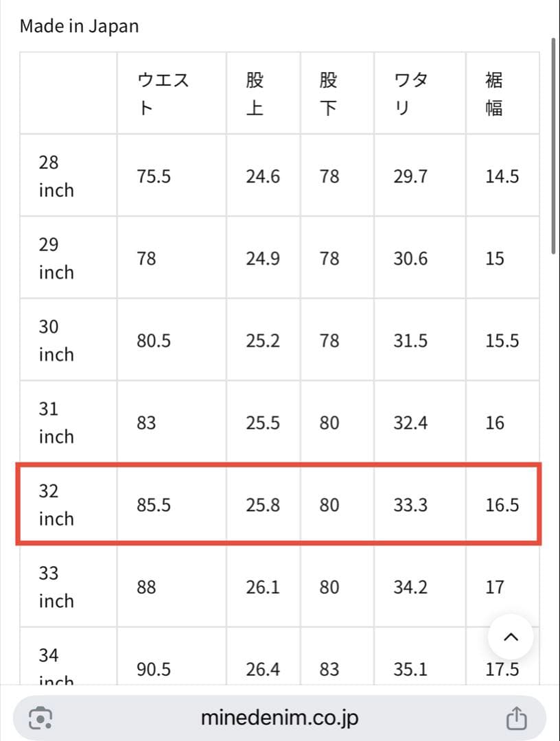
Task: Click the 股上 column header
Action: (255, 93)
